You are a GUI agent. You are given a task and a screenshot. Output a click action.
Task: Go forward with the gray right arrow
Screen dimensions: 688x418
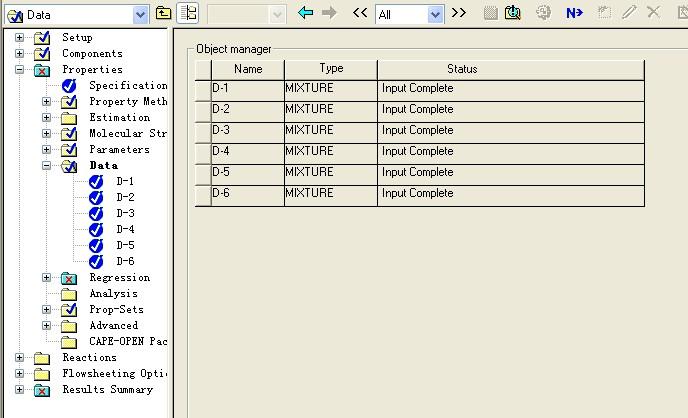point(329,13)
